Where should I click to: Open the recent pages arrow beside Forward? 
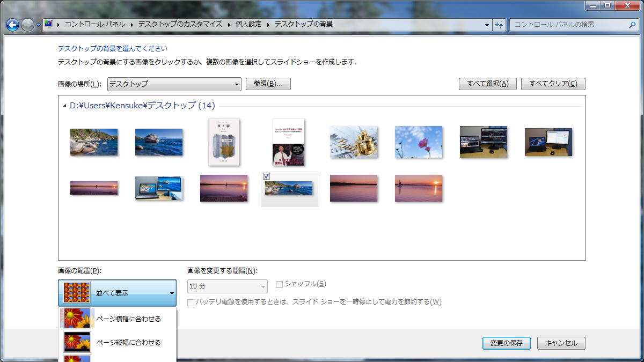[x=38, y=25]
